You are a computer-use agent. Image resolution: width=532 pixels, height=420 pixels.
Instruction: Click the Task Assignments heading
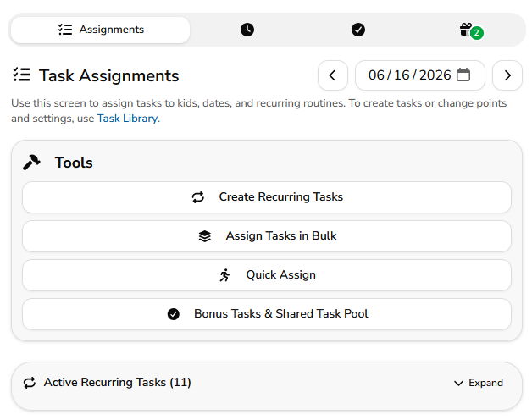pyautogui.click(x=108, y=75)
